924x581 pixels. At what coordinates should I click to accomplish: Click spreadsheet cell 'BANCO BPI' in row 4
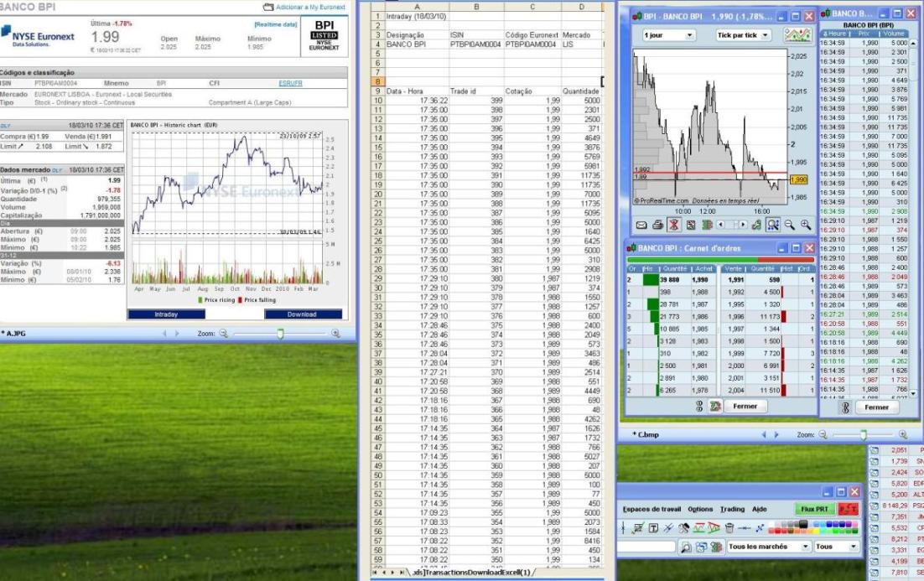point(418,44)
